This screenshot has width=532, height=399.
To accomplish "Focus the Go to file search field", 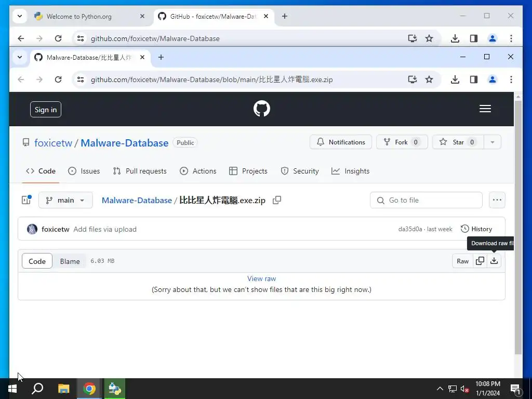I will [426, 200].
